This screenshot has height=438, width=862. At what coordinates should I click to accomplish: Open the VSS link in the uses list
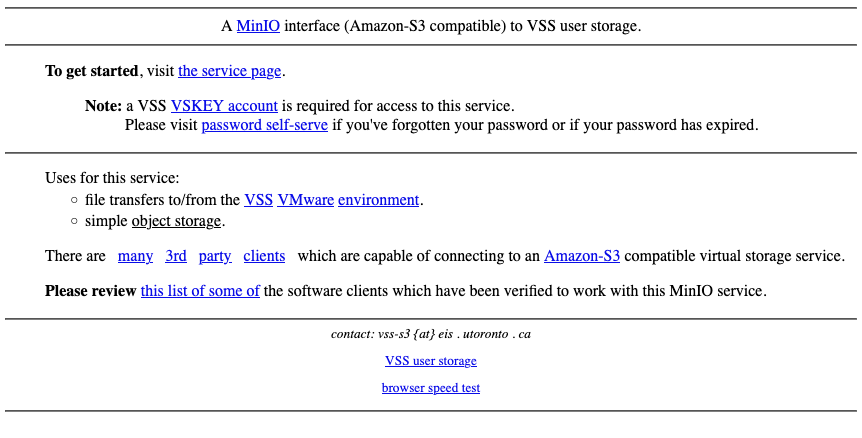(x=258, y=199)
